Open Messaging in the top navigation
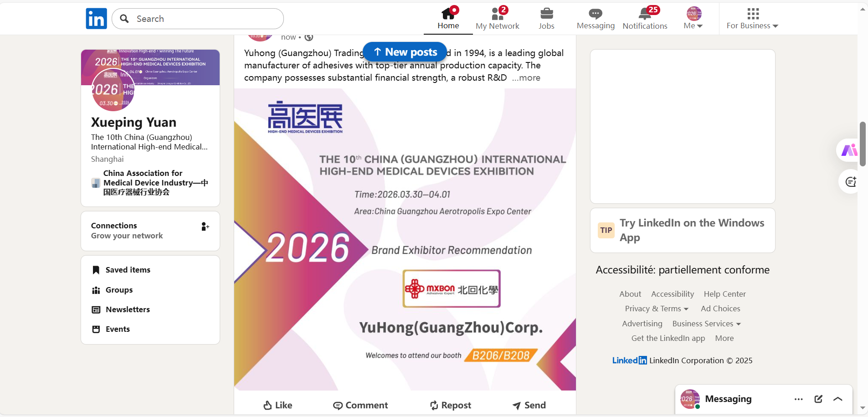868x417 pixels. click(x=596, y=19)
